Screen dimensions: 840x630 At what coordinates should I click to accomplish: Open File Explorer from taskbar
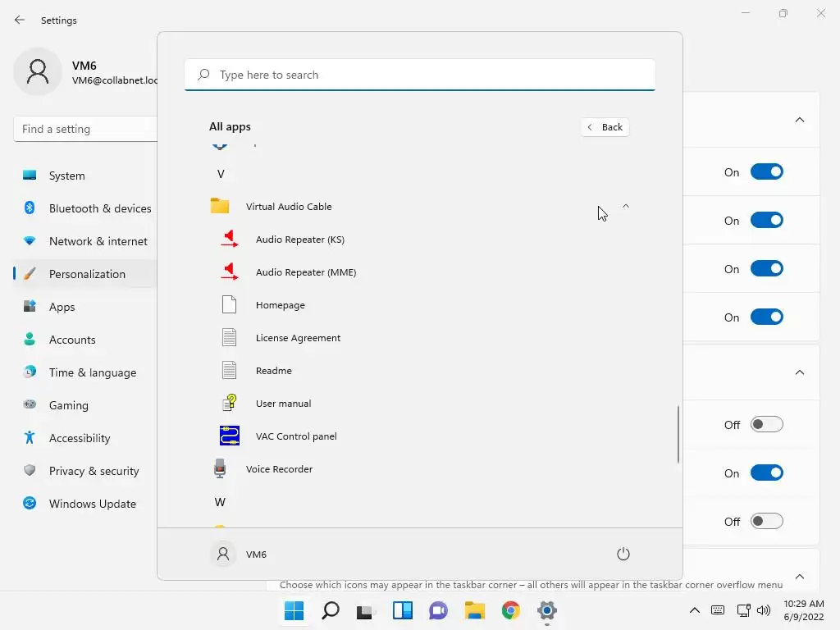tap(475, 610)
